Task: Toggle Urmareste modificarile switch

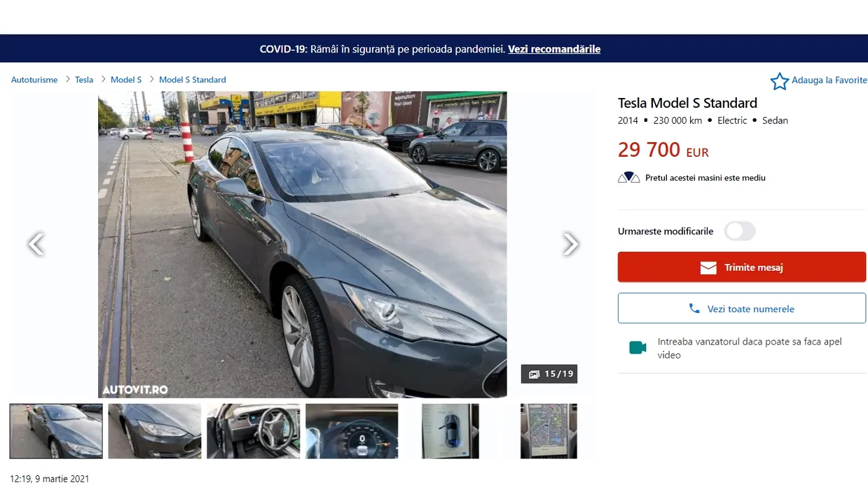Action: [740, 231]
